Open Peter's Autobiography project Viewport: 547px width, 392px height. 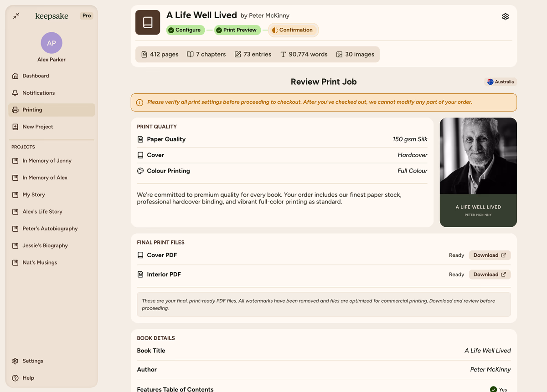[x=50, y=229]
